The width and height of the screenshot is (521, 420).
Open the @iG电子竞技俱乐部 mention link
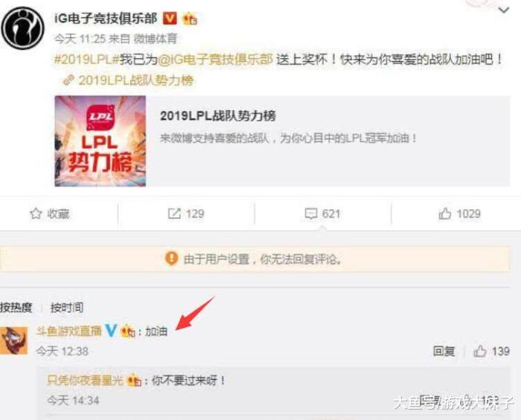(x=215, y=60)
